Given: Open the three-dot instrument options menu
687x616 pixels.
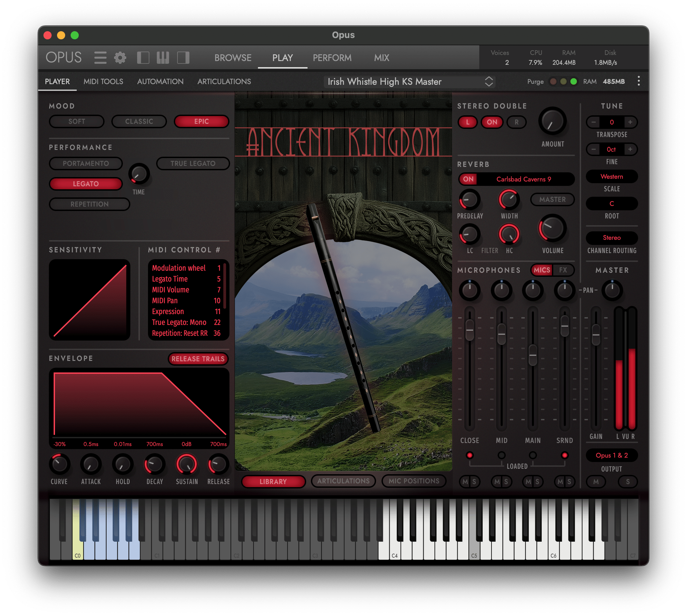Looking at the screenshot, I should point(639,81).
